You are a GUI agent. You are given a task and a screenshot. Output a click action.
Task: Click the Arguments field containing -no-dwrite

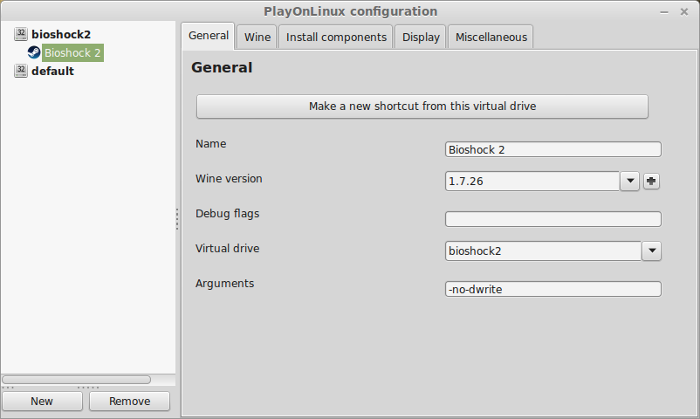click(553, 289)
